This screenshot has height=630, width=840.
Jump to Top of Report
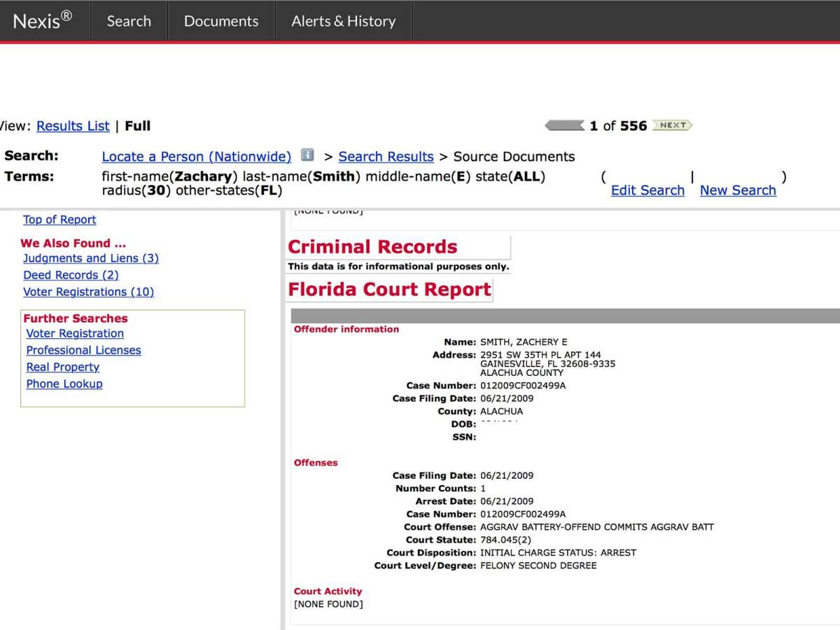pos(59,220)
